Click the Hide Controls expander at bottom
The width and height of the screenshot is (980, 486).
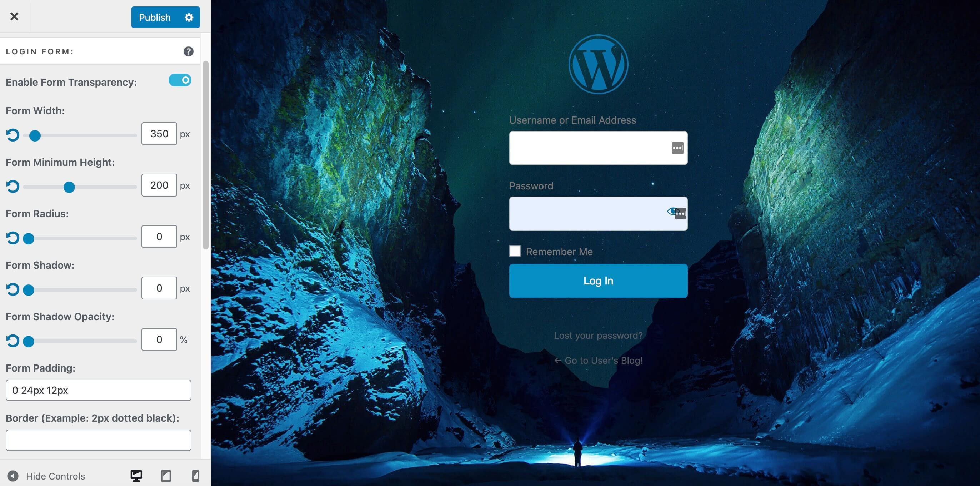tap(46, 475)
